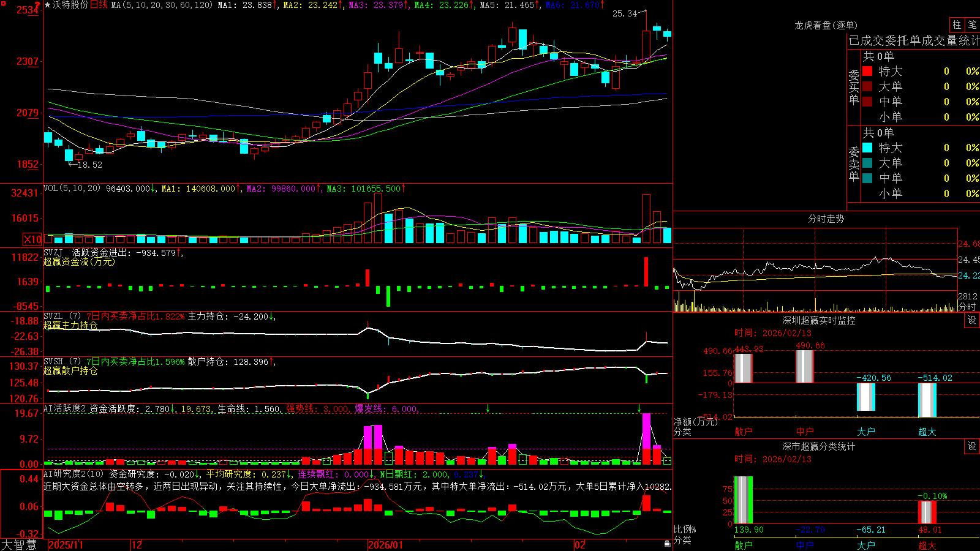
Task: Click the red question mark help icon
Action: pos(38,5)
